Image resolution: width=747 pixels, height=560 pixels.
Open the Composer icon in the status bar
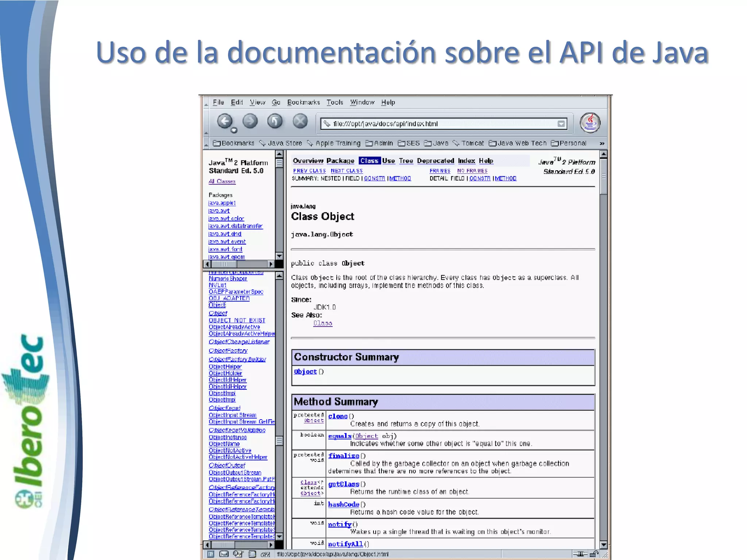[x=238, y=554]
